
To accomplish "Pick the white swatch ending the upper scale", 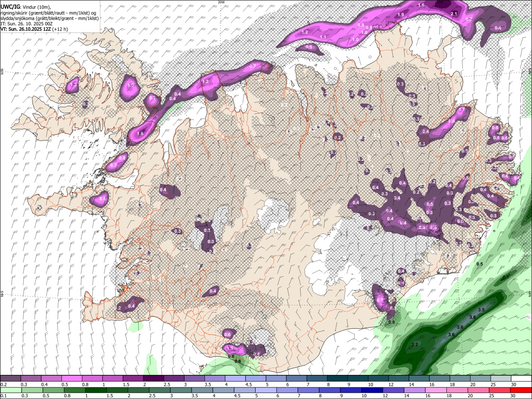I will click(521, 379).
